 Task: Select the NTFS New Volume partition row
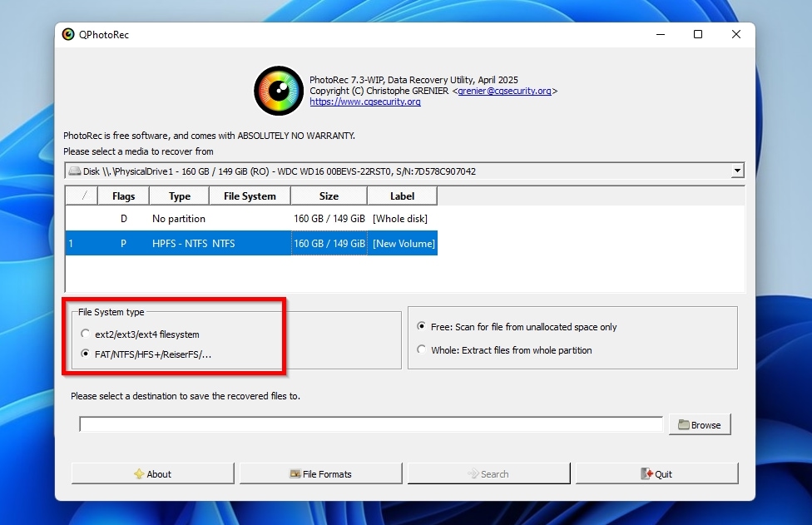pos(250,243)
